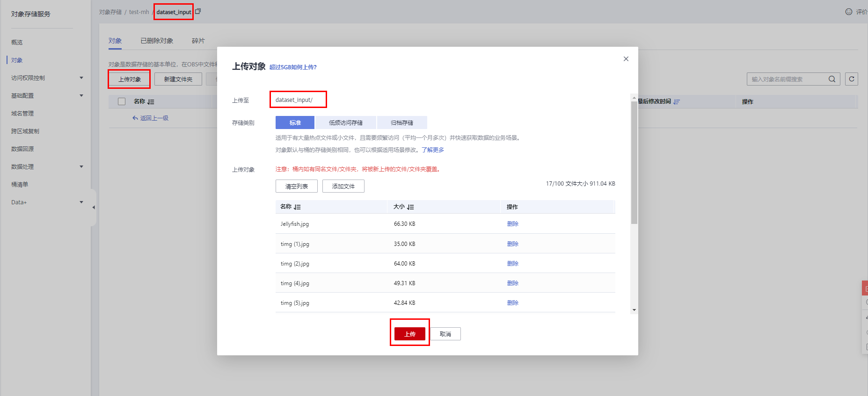Image resolution: width=868 pixels, height=396 pixels.
Task: Open the feedback smiley icon
Action: coord(849,12)
